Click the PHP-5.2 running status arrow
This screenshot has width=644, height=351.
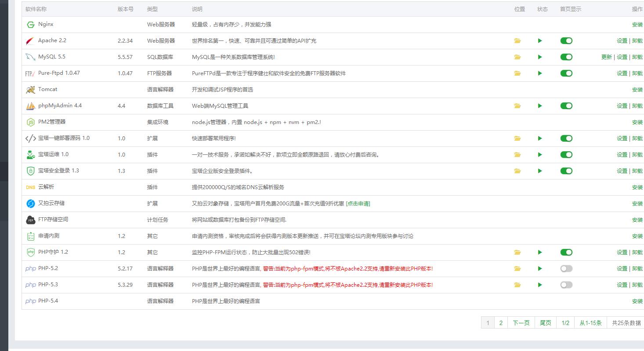point(540,269)
